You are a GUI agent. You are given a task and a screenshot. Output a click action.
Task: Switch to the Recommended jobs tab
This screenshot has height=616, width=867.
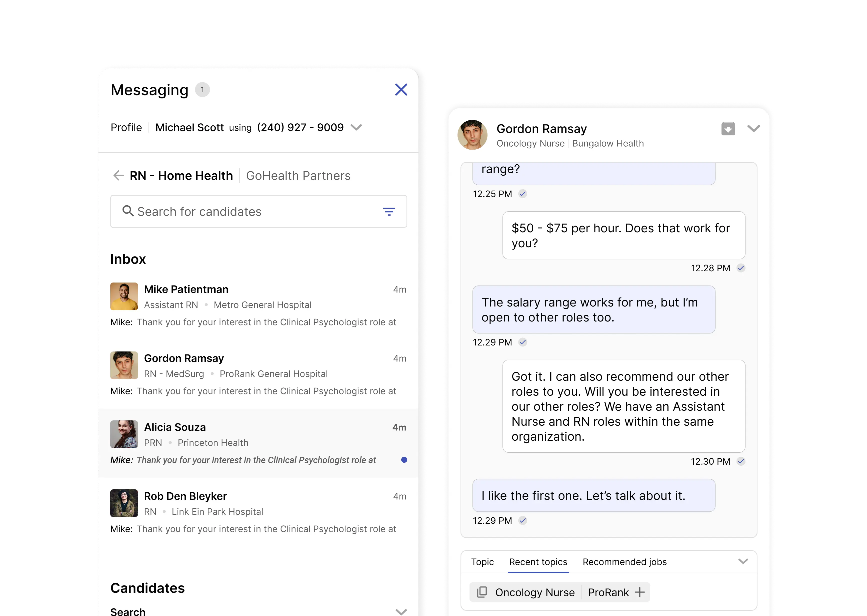tap(624, 562)
